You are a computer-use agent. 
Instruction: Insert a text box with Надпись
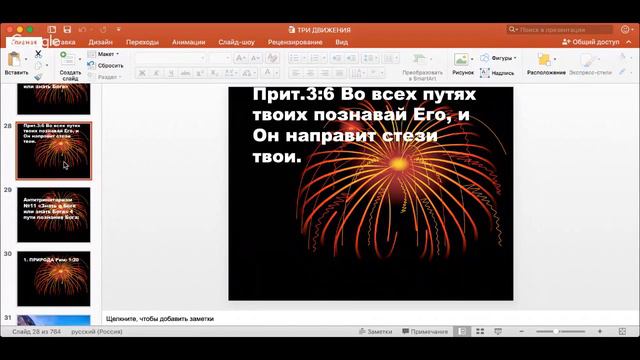(x=497, y=73)
